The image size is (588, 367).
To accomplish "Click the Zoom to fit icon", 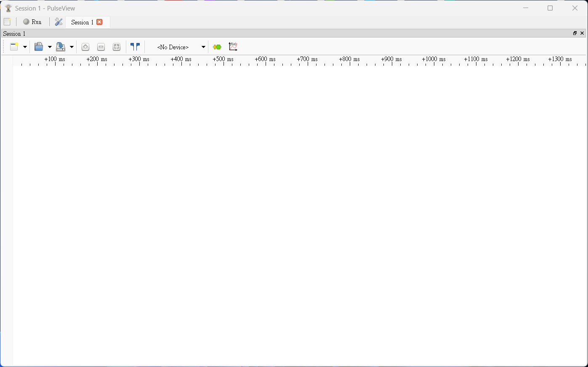I will click(x=117, y=47).
